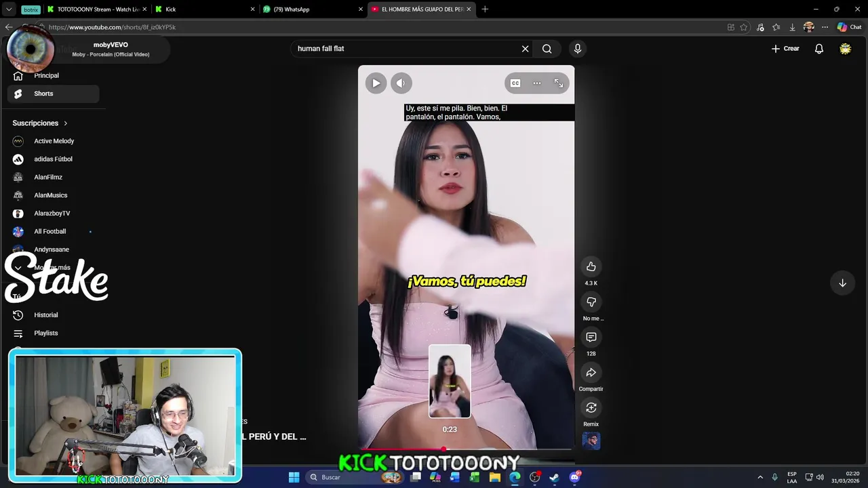Switch the ESP LAA input language
The image size is (868, 488).
(x=792, y=477)
